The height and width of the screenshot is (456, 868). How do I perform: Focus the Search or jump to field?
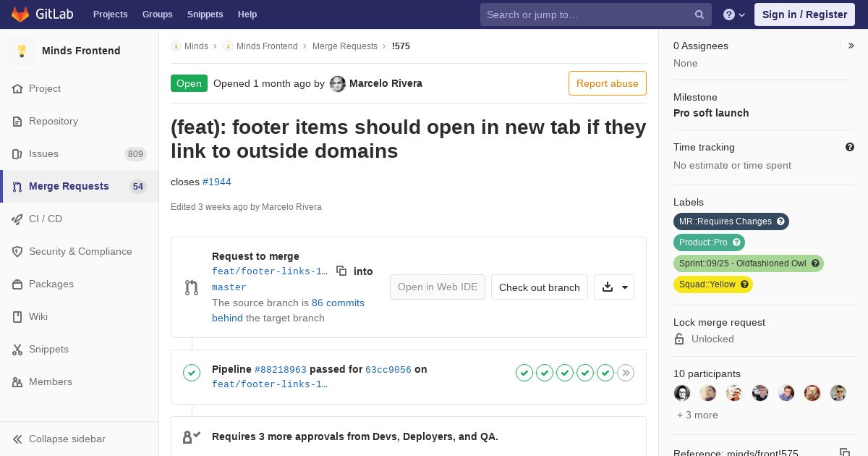click(x=595, y=14)
